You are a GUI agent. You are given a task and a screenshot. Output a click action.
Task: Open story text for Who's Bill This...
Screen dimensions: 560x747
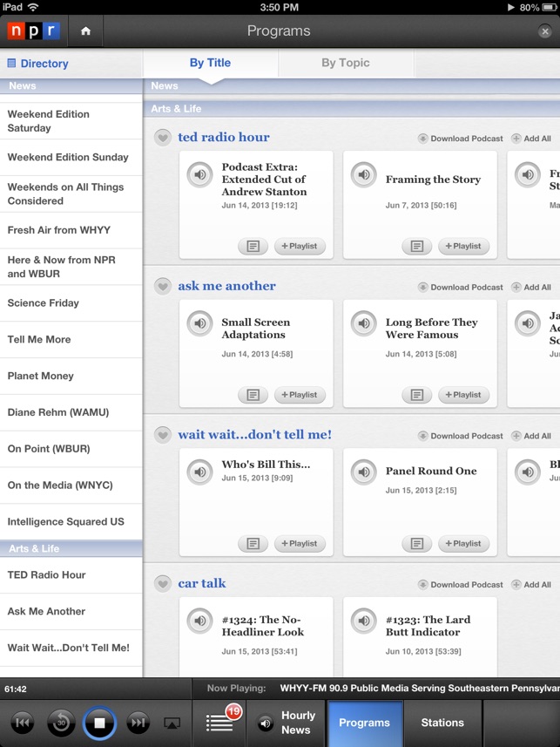(253, 544)
